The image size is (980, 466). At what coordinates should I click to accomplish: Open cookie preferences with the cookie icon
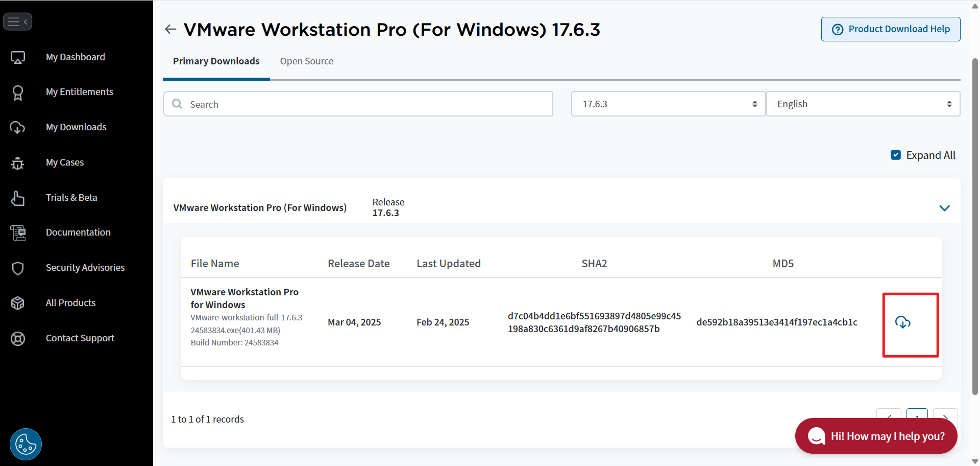coord(26,444)
